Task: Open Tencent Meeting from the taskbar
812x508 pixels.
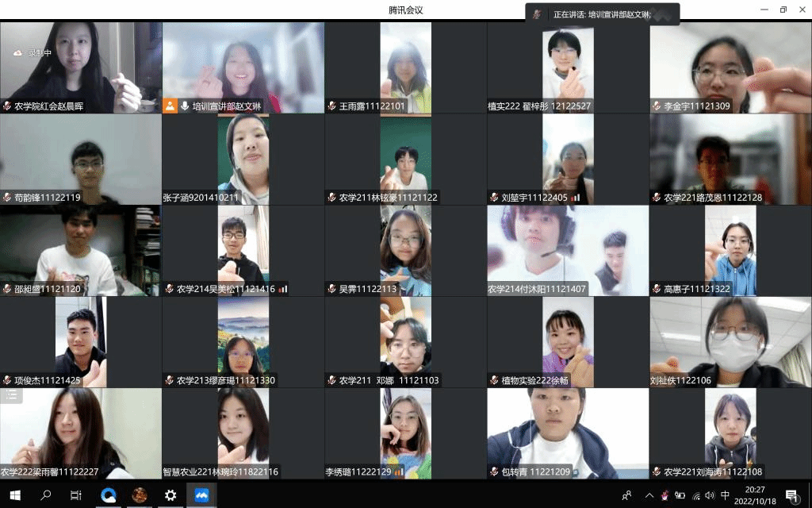Action: (x=201, y=495)
